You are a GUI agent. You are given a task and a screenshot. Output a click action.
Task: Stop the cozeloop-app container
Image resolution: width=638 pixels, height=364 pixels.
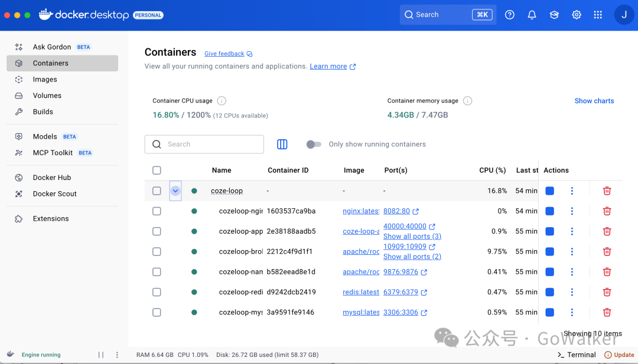point(550,232)
